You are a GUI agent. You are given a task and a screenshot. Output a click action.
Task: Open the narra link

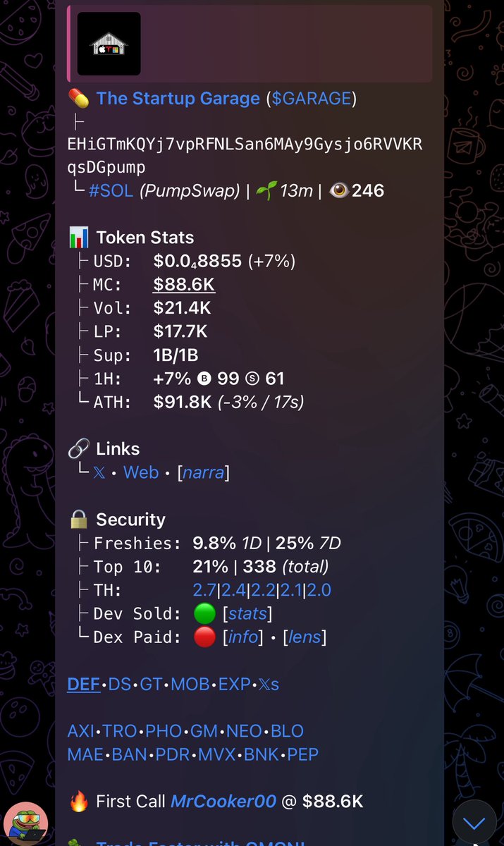pyautogui.click(x=204, y=472)
